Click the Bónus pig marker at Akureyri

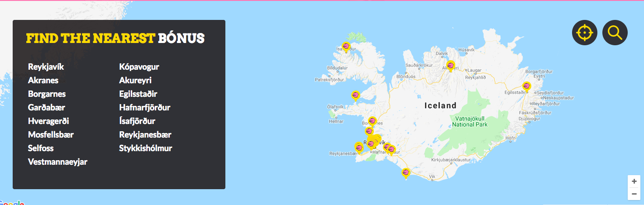pos(451,66)
